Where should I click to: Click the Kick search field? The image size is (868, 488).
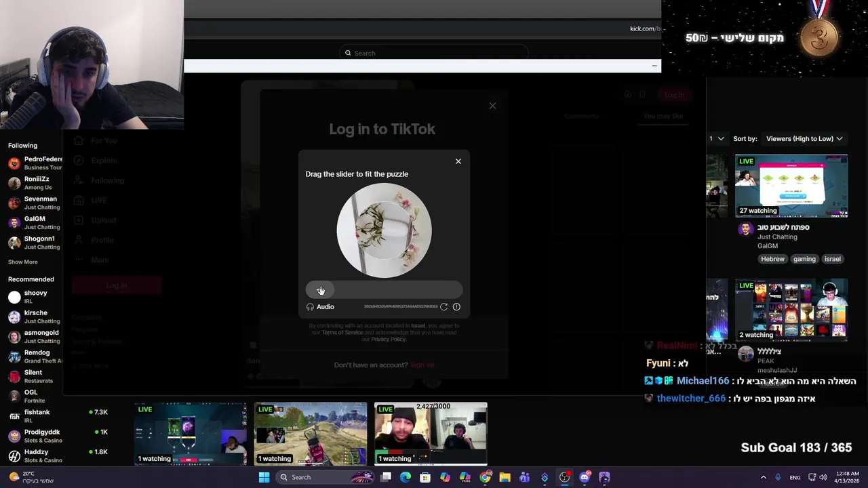[x=434, y=53]
